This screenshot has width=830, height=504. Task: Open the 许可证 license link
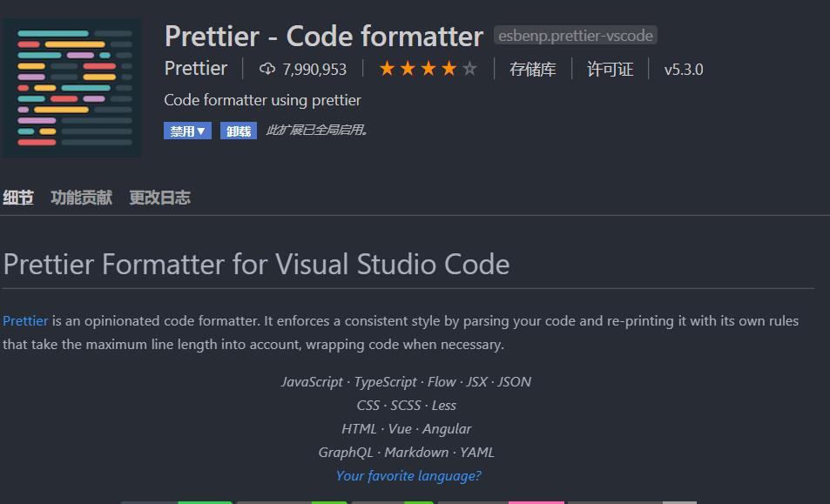click(610, 70)
